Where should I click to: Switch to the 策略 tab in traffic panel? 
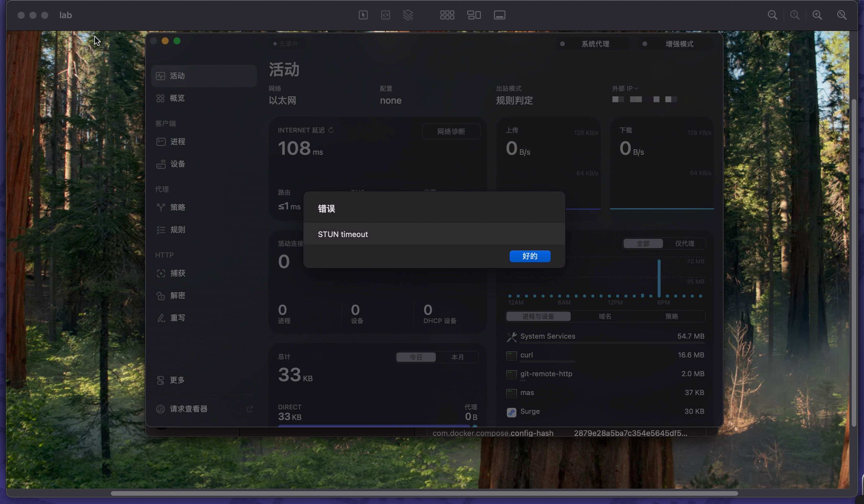click(x=671, y=316)
